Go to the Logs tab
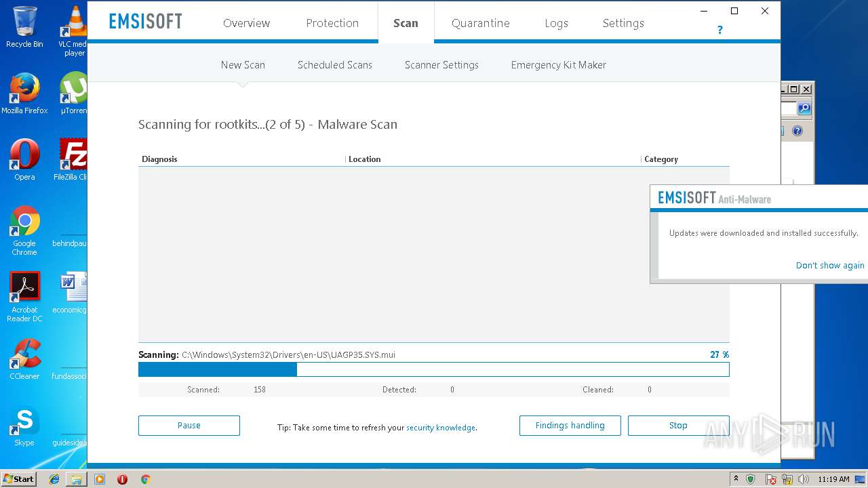868x488 pixels. [x=556, y=23]
